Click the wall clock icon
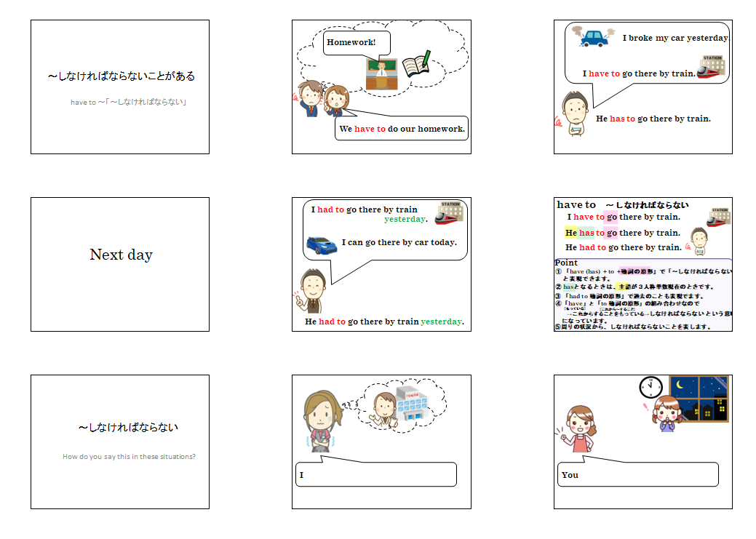The image size is (756, 539). [651, 387]
